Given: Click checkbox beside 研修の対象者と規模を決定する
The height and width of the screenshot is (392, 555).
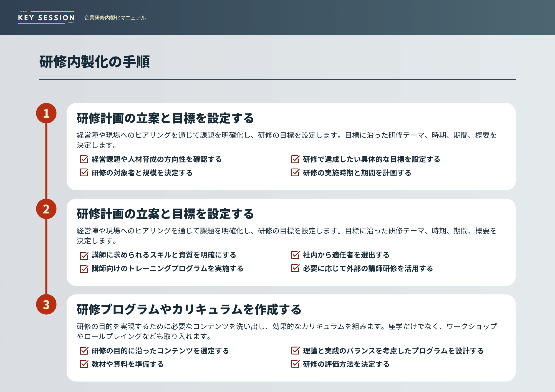Looking at the screenshot, I should pos(84,172).
